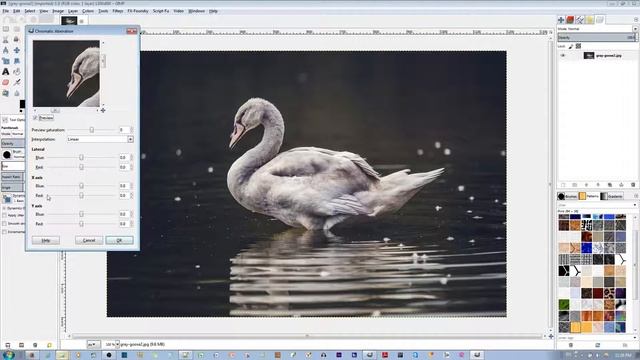The image size is (640, 360).
Task: Open the px unit dropdown in status bar
Action: coord(93,344)
